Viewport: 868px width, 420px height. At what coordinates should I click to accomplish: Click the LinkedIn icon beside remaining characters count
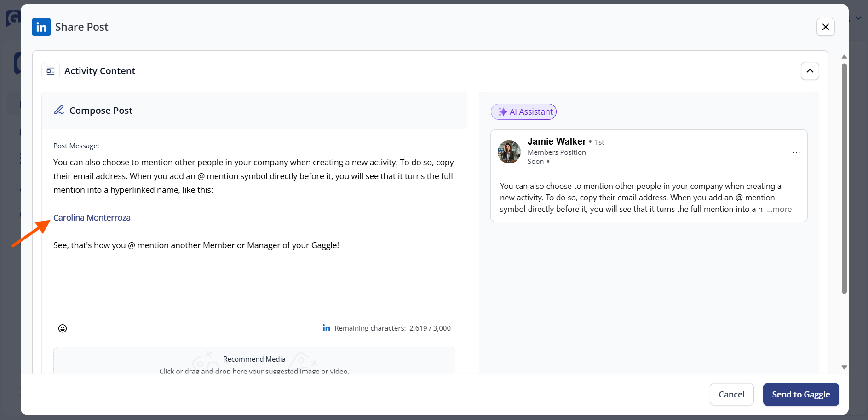[326, 327]
